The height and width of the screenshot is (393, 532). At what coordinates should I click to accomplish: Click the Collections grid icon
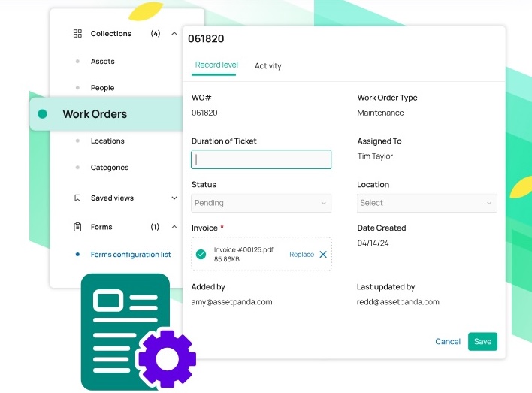(77, 34)
